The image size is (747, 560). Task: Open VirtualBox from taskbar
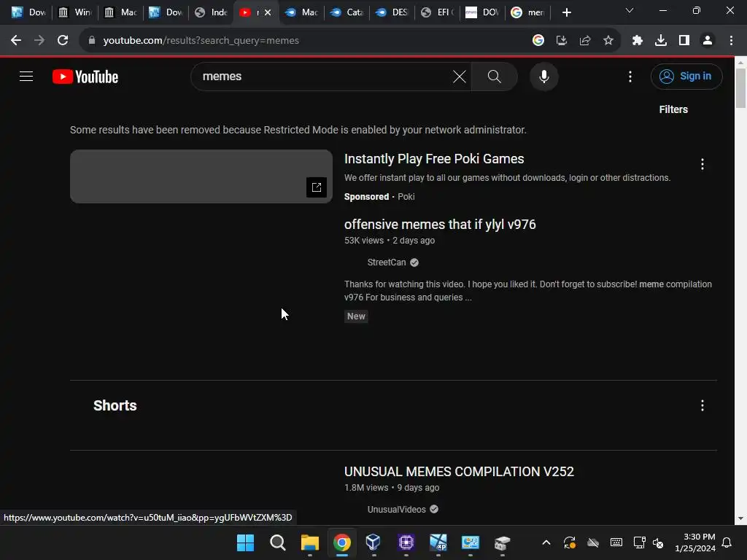[x=373, y=542]
